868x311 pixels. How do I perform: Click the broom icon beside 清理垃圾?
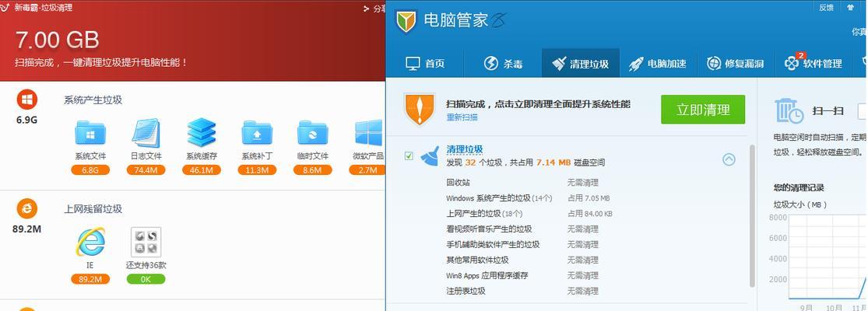(x=430, y=155)
